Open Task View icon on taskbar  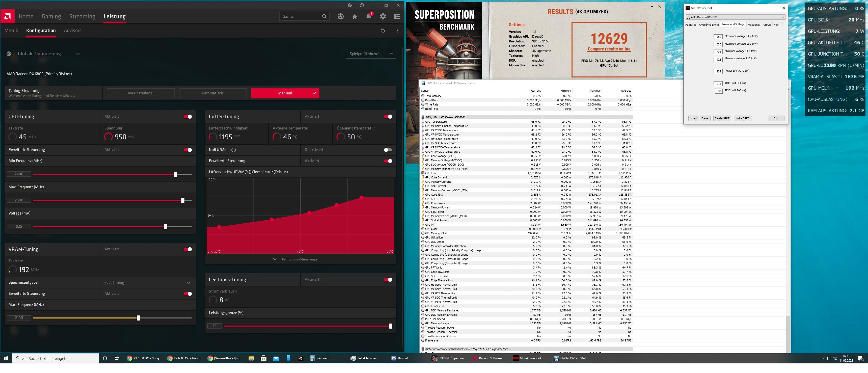(x=117, y=358)
